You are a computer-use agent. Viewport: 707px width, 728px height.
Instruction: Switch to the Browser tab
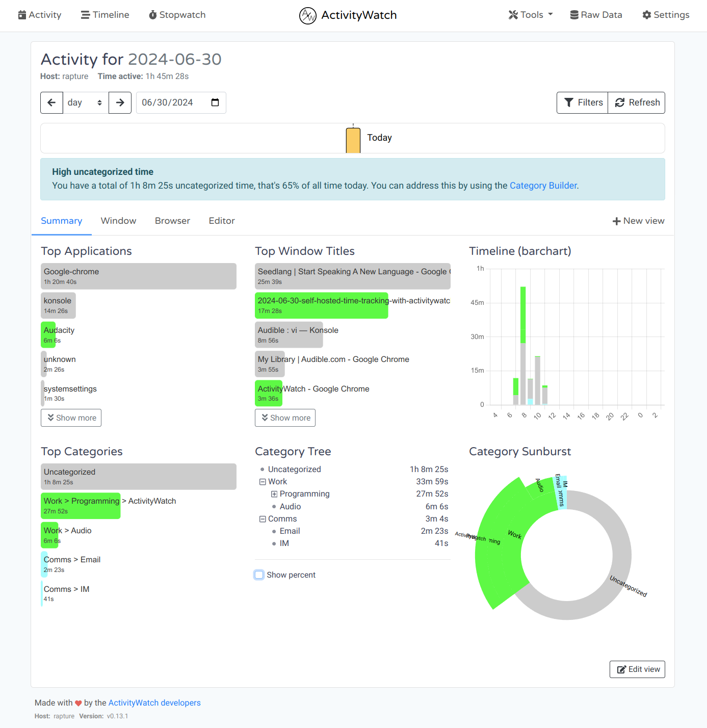click(172, 221)
